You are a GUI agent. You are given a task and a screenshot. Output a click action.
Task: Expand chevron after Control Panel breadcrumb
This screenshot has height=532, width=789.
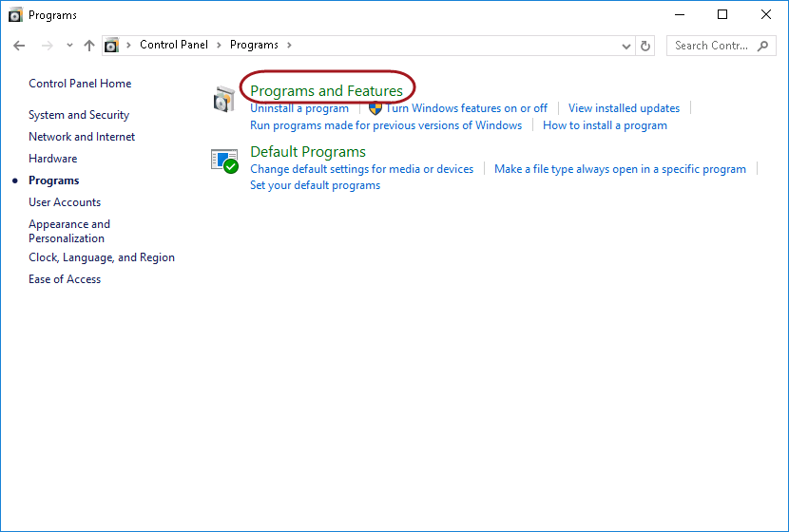pos(219,45)
